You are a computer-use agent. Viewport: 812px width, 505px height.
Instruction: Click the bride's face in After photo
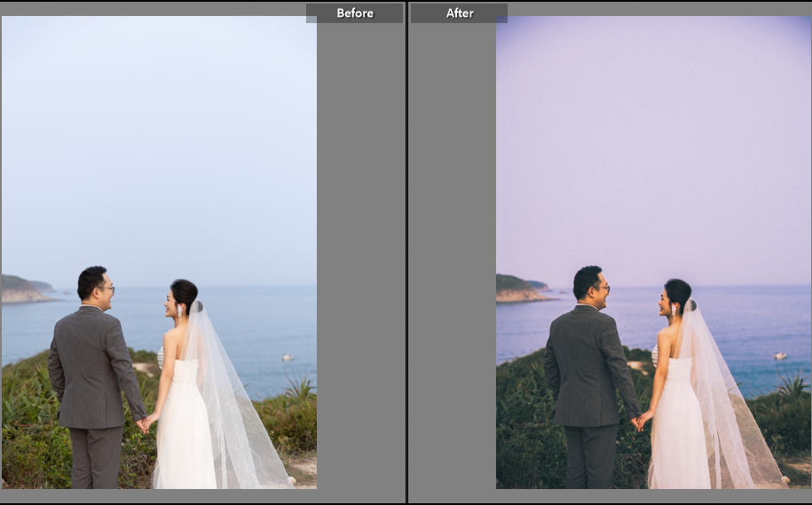pyautogui.click(x=666, y=303)
